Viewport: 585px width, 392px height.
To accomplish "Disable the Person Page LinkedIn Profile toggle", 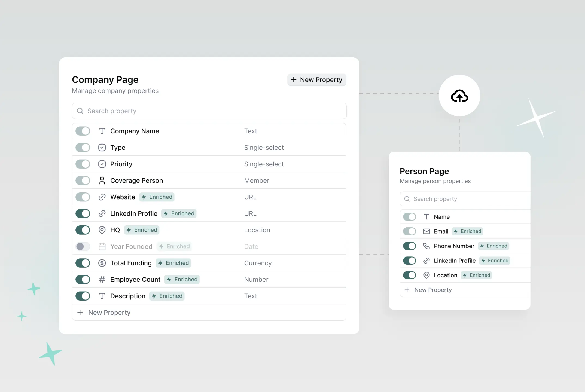I will [x=410, y=261].
